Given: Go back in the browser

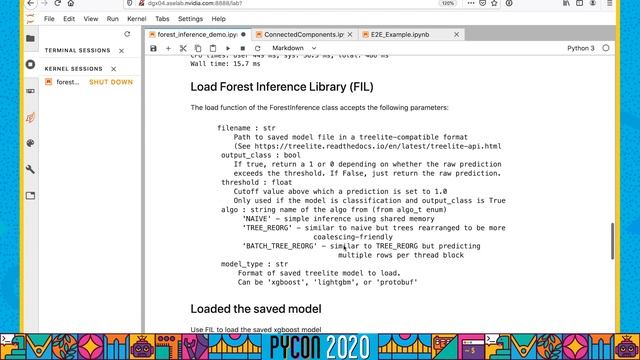Looking at the screenshot, I should 31,3.
